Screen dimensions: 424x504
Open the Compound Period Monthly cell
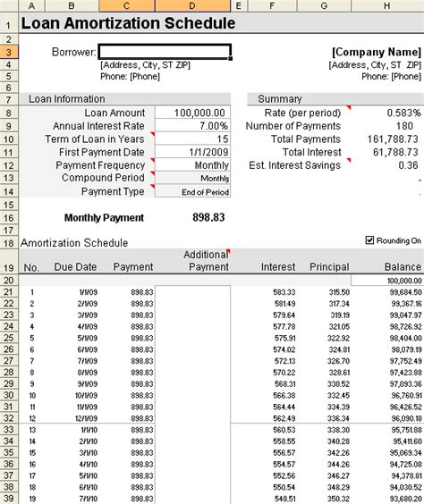[x=192, y=178]
